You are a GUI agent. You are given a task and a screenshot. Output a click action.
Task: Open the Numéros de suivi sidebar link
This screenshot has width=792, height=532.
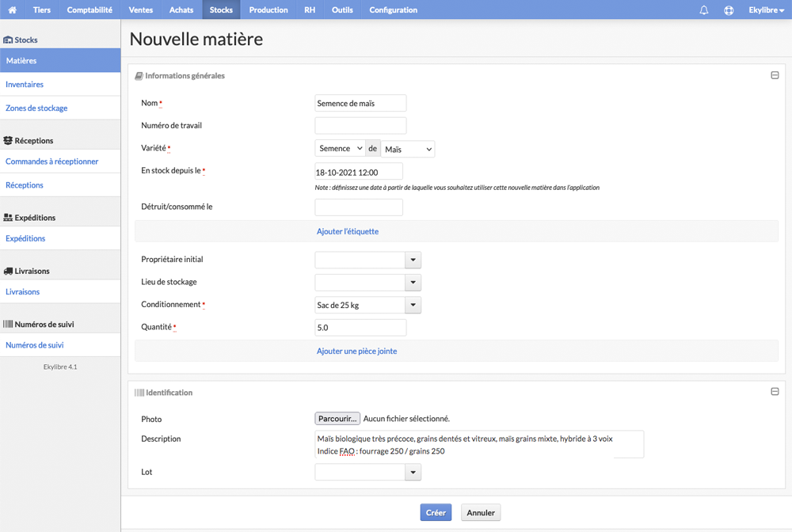coord(60,345)
